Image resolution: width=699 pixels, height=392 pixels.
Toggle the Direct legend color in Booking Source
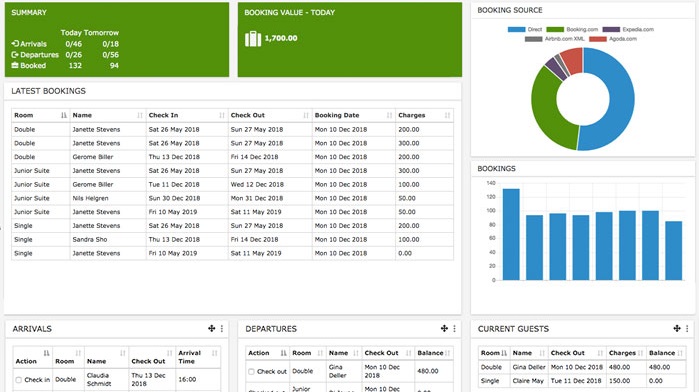517,29
